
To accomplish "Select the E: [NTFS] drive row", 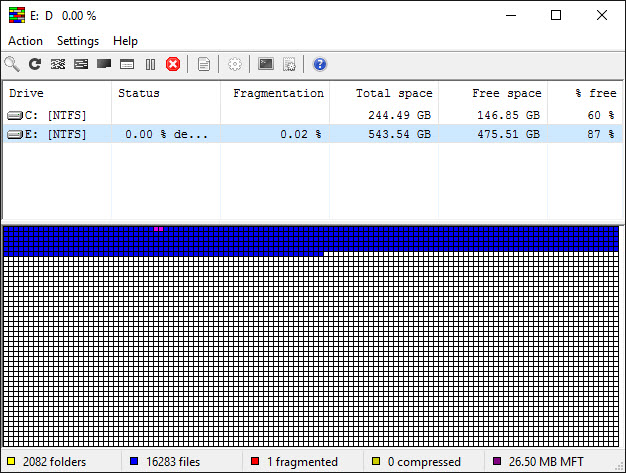I will tap(313, 134).
